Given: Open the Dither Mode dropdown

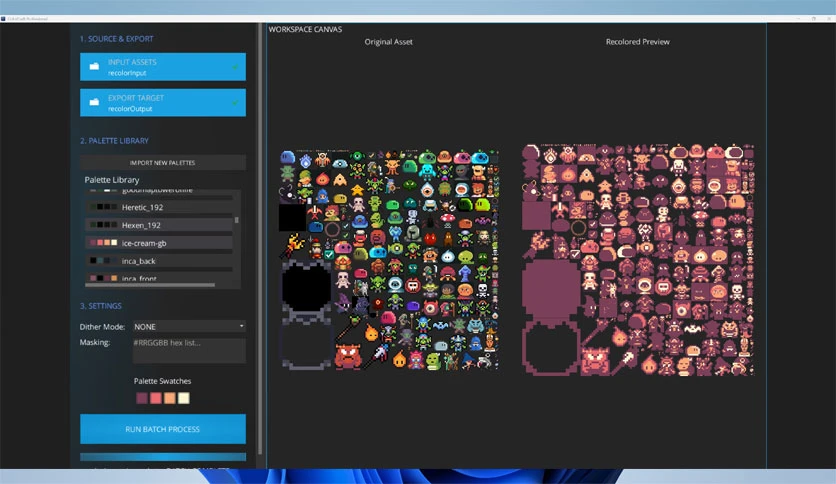Looking at the screenshot, I should (189, 326).
